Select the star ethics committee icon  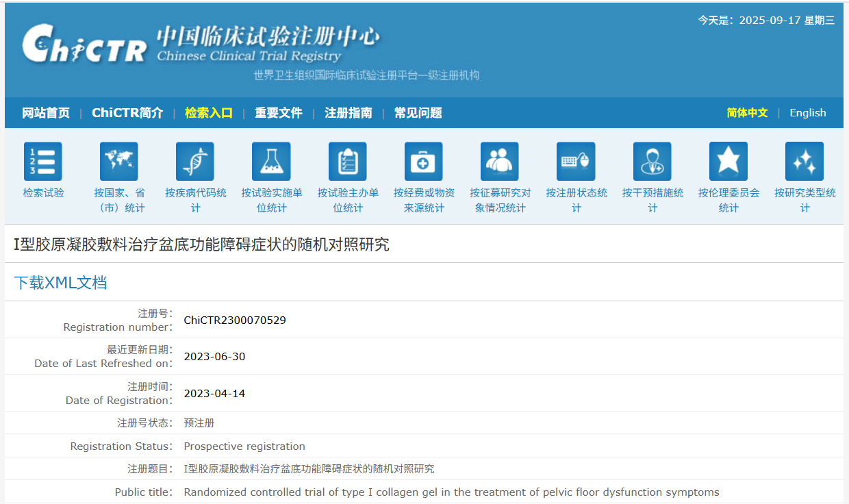(x=728, y=162)
